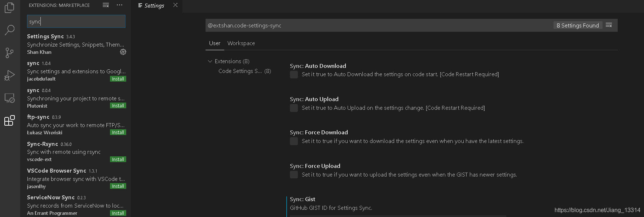Viewport: 644px width, 217px height.
Task: Switch to User settings tab
Action: click(215, 43)
